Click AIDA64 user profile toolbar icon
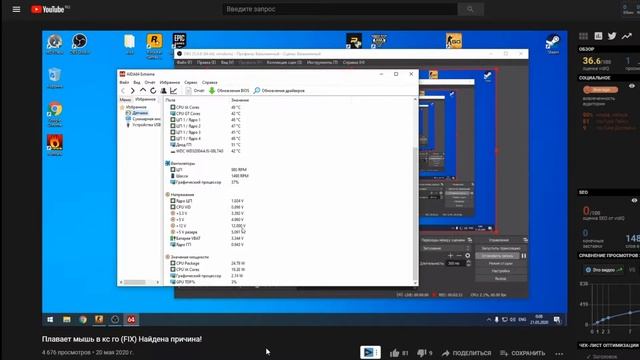 (163, 91)
